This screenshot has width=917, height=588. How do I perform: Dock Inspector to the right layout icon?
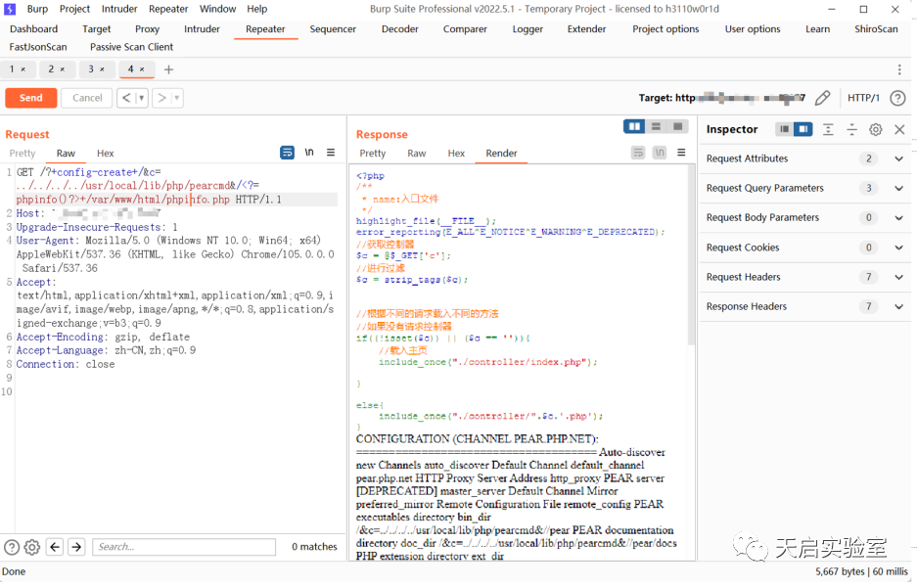(803, 129)
